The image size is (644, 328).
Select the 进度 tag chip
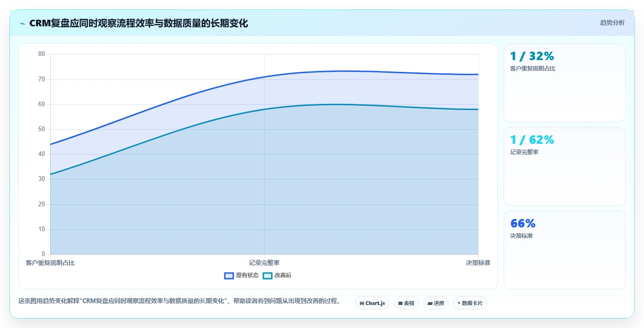point(436,303)
